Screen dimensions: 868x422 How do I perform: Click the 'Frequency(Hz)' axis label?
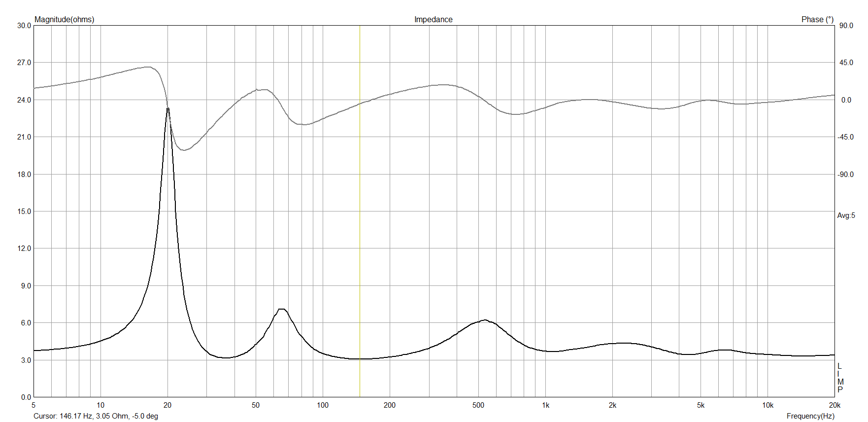coord(810,416)
